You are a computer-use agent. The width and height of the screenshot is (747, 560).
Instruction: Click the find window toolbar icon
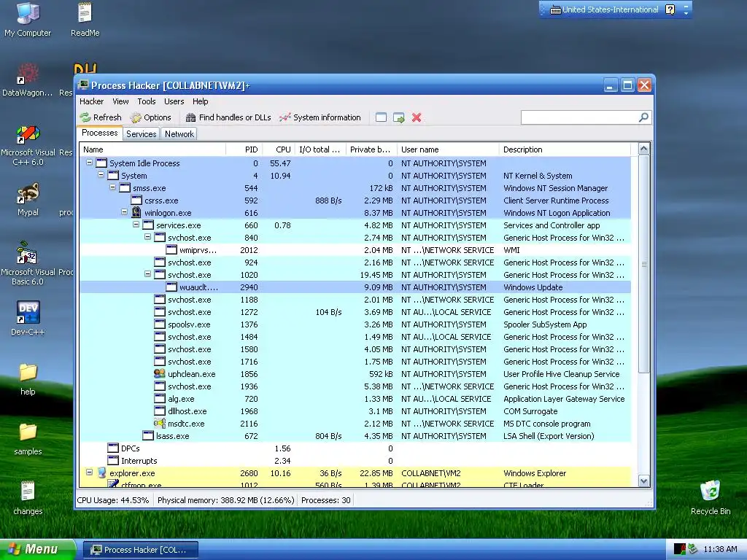[381, 117]
